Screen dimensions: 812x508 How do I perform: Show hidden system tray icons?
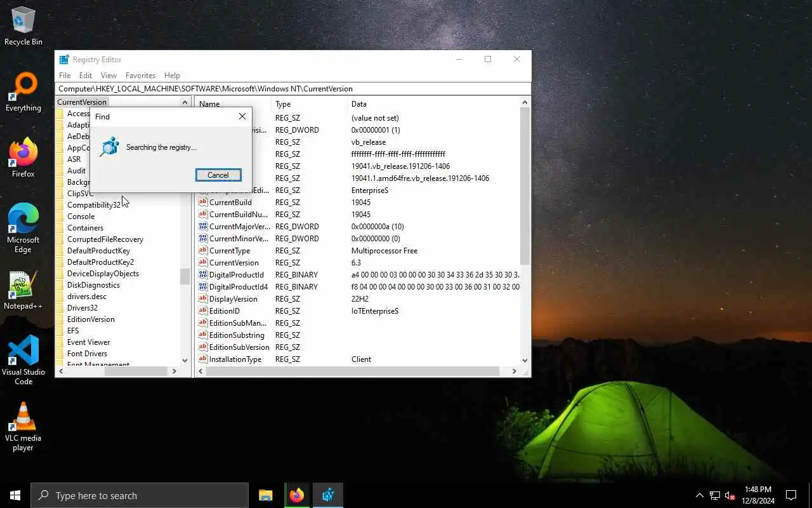click(x=700, y=495)
